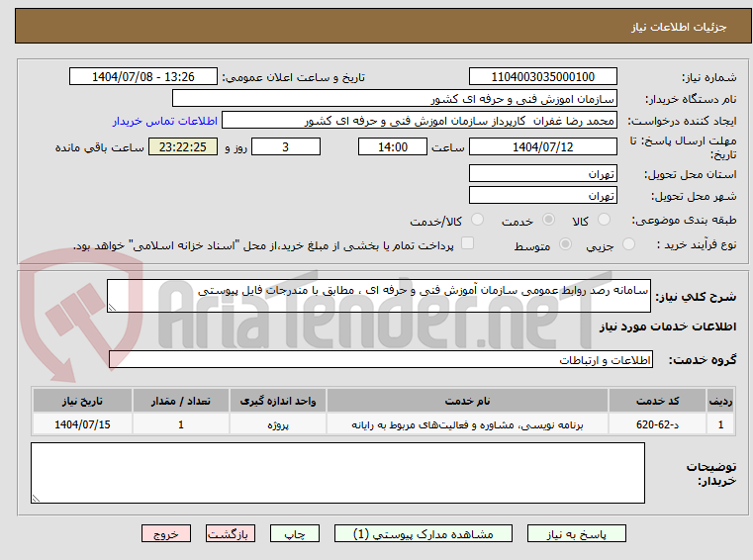Click the واحد اندازه گیری column header
Image resolution: width=753 pixels, height=560 pixels.
click(278, 401)
